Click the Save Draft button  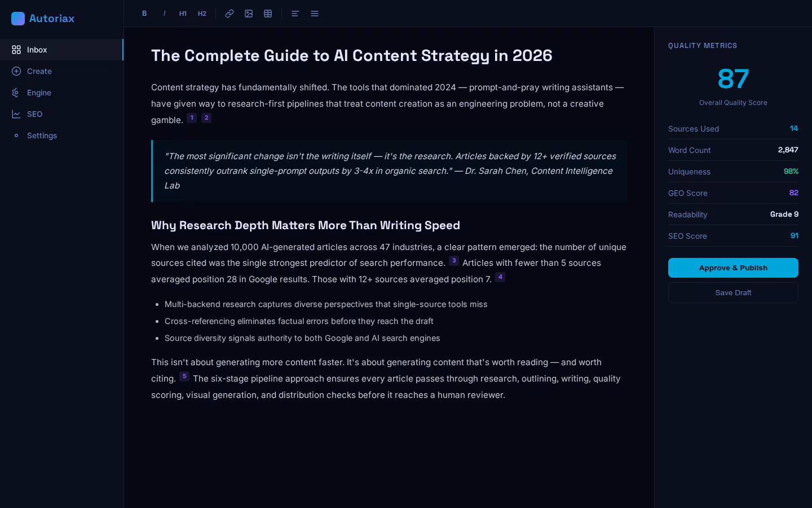pos(733,292)
